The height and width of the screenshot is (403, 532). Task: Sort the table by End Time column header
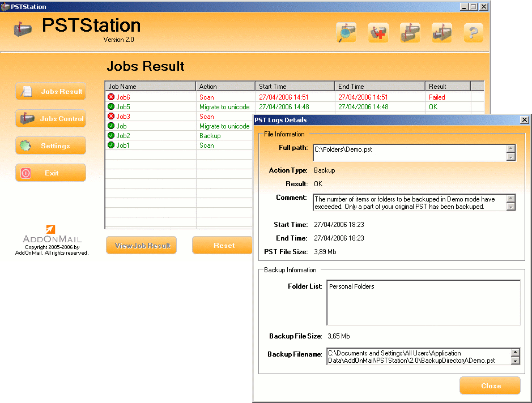(x=380, y=87)
